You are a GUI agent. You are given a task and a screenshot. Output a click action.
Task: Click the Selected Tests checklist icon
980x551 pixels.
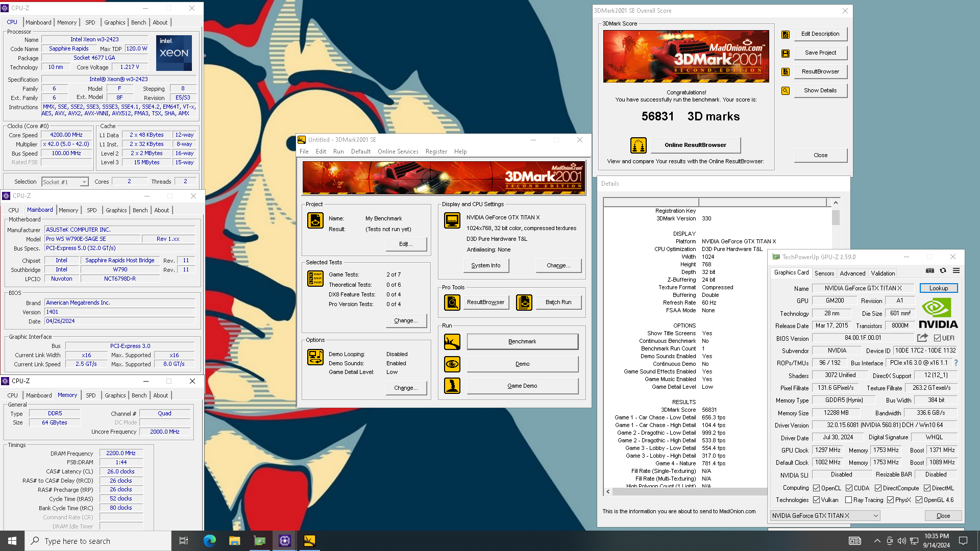click(x=315, y=279)
